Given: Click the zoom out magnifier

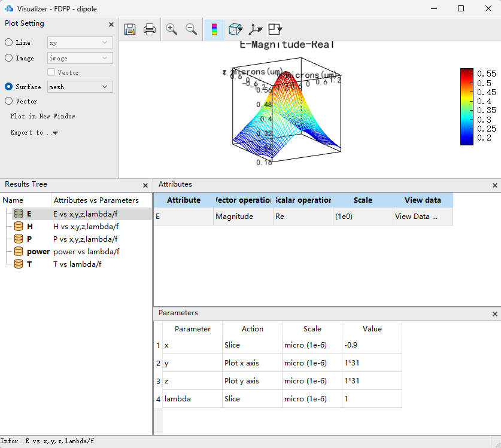Looking at the screenshot, I should click(192, 29).
